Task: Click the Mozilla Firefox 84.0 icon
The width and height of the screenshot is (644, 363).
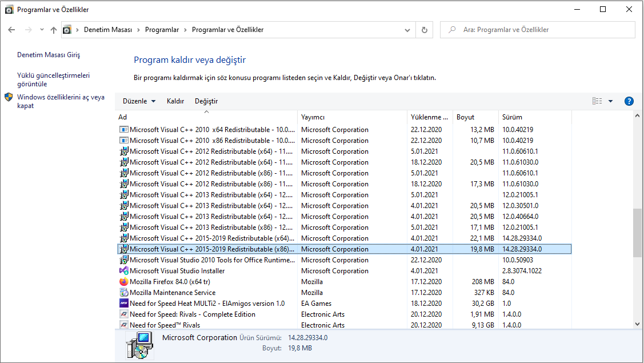Action: click(123, 282)
